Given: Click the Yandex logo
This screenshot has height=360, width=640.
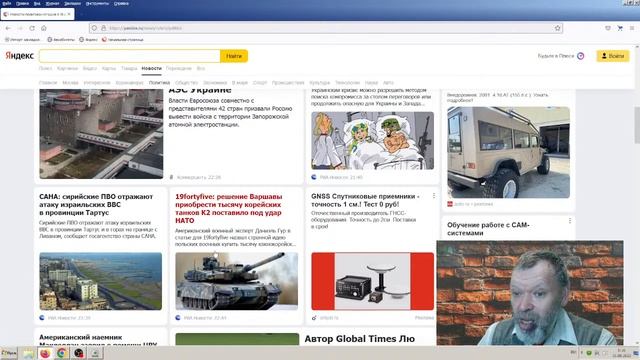Looking at the screenshot, I should [19, 56].
